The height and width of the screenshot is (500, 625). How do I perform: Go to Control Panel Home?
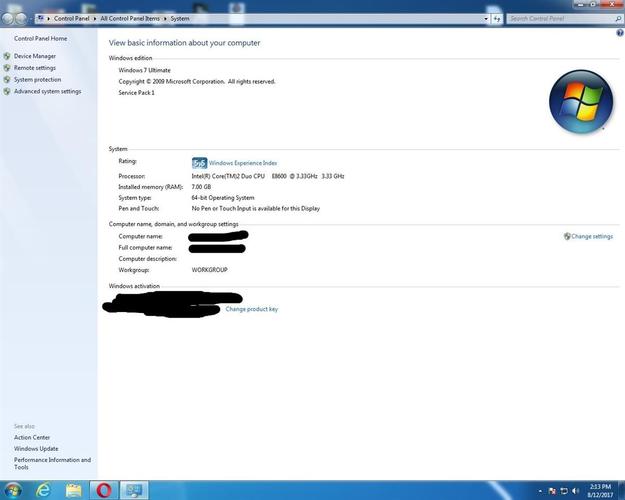(x=41, y=39)
